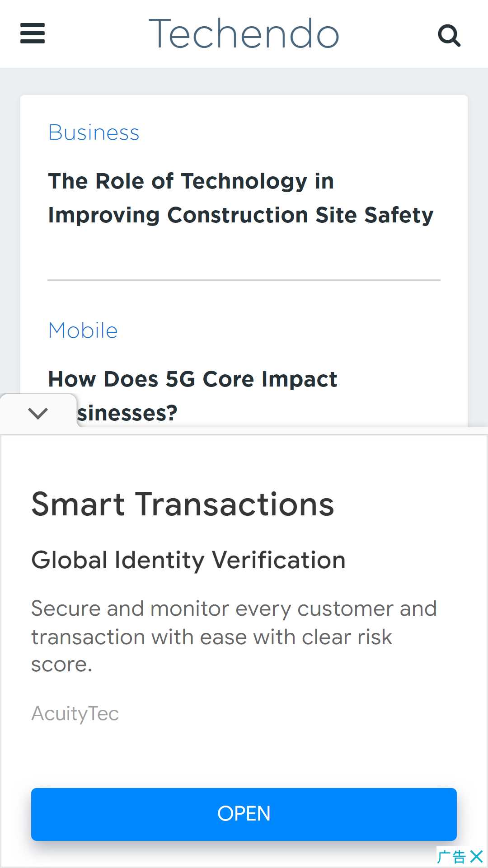
Task: Collapse the ad panel with chevron
Action: click(x=38, y=413)
